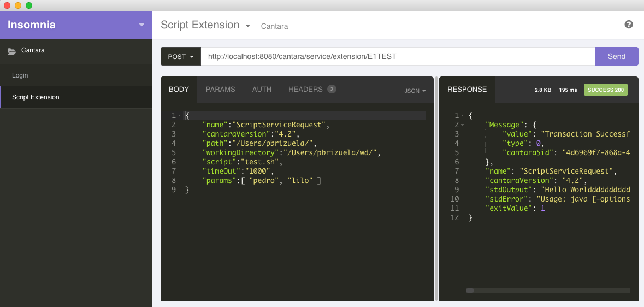The height and width of the screenshot is (307, 644).
Task: Open the HEADERS tab
Action: click(x=305, y=90)
